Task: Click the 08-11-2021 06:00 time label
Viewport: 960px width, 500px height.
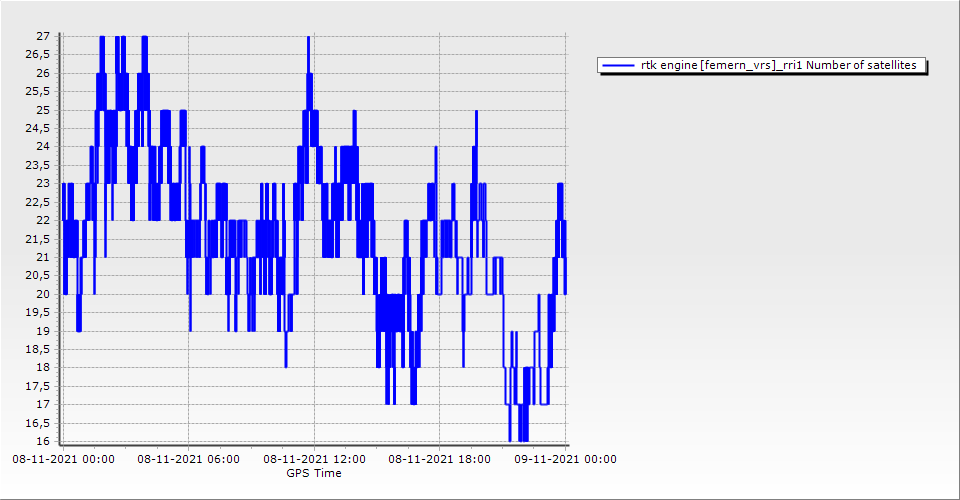Action: coord(188,459)
